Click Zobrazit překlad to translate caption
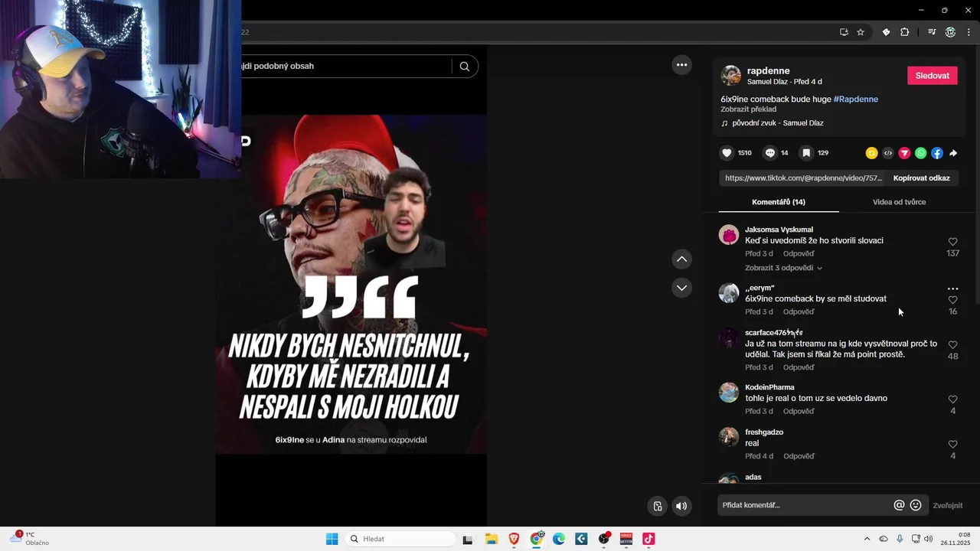 tap(748, 109)
